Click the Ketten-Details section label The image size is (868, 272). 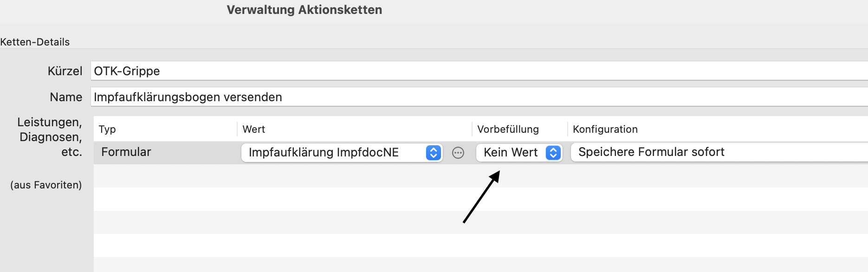(x=35, y=42)
